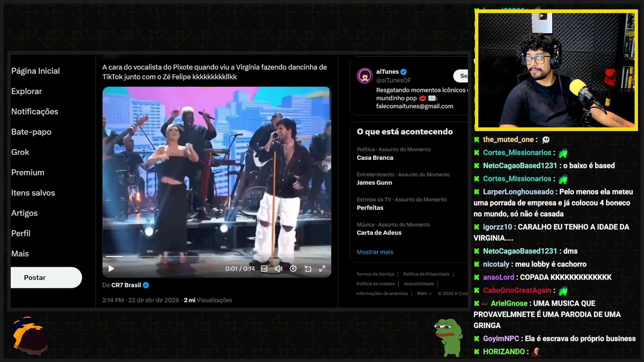This screenshot has height=362, width=644.
Task: Click aiTunes verified badge
Action: click(404, 72)
